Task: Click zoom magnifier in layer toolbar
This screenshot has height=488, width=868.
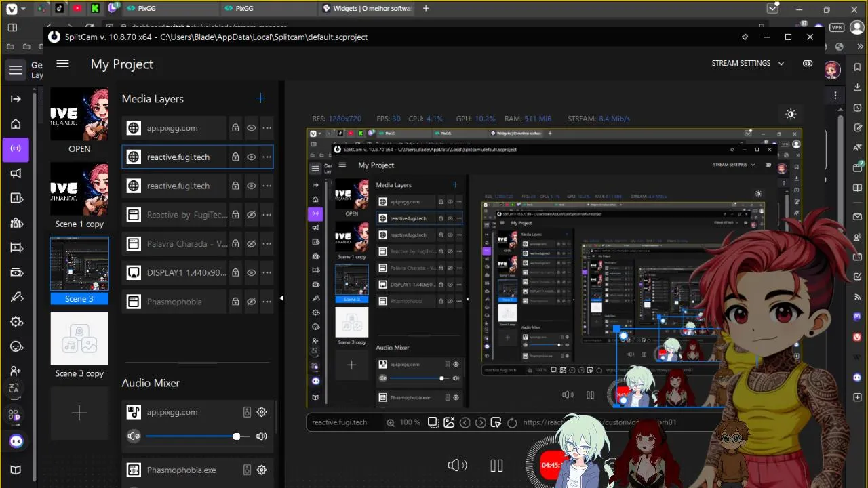Action: tap(391, 422)
